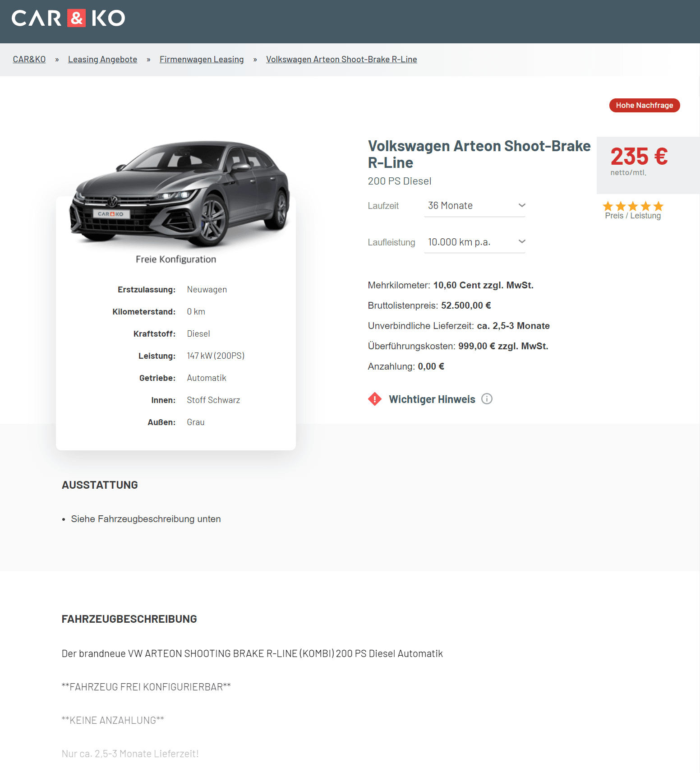Viewport: 700px width, 773px height.
Task: Click the Freie Konfiguration caption
Action: pyautogui.click(x=176, y=259)
